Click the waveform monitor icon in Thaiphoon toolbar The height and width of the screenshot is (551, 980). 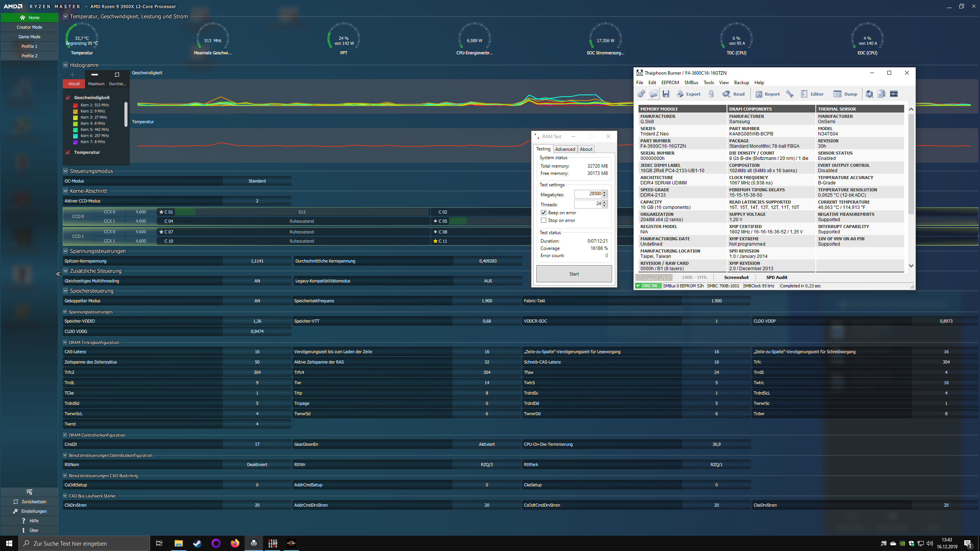894,94
